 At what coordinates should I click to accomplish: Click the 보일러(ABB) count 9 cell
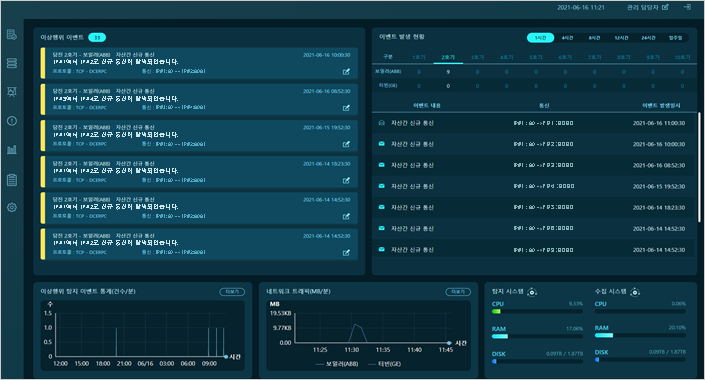448,72
